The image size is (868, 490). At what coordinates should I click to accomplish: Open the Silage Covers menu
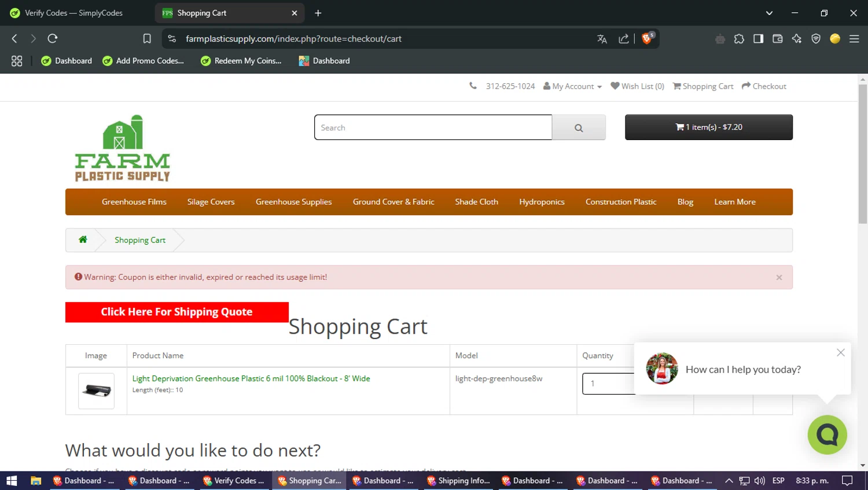tap(211, 202)
